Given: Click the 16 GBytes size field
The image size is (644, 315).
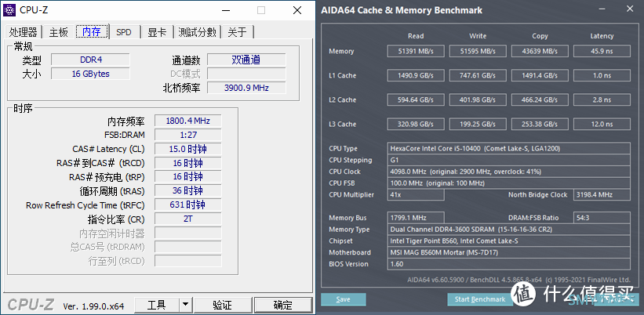Looking at the screenshot, I should tap(90, 74).
